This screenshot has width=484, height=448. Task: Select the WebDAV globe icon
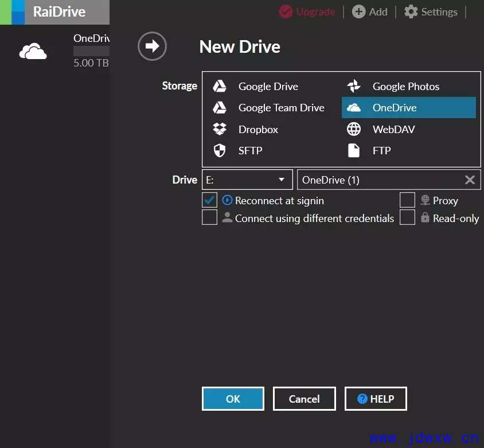354,129
